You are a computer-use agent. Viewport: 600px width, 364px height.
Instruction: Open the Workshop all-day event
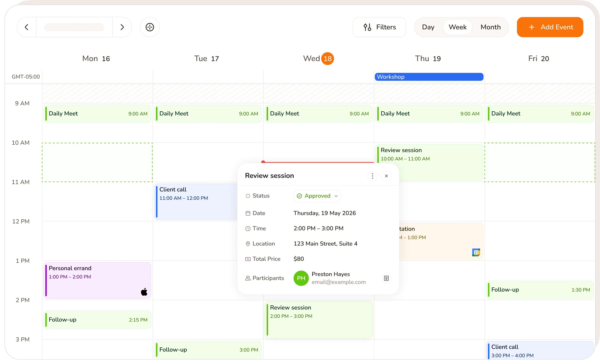pyautogui.click(x=429, y=77)
